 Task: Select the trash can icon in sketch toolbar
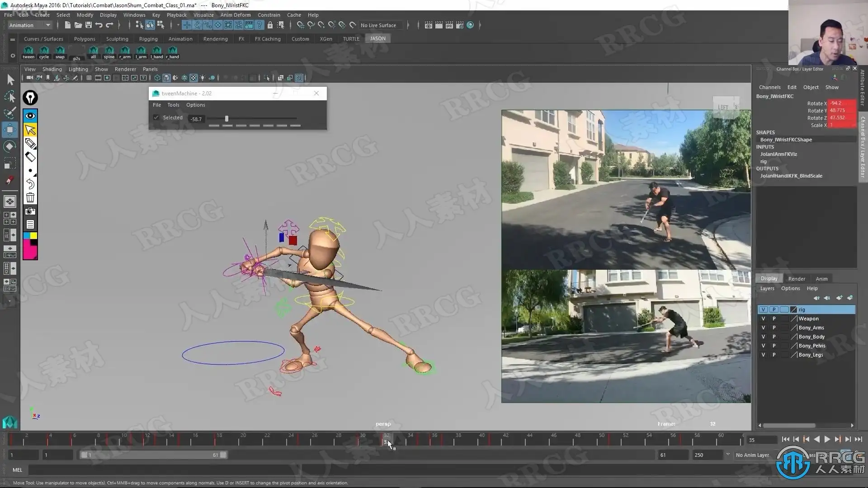(30, 197)
